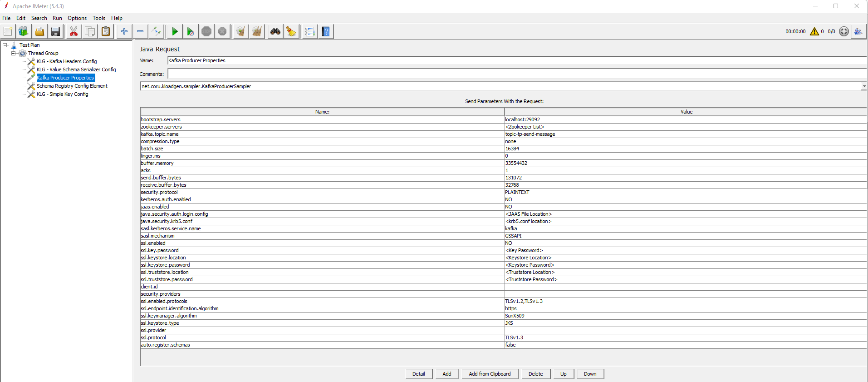Select the Test Plan tree node
The width and height of the screenshot is (868, 382).
click(x=29, y=45)
